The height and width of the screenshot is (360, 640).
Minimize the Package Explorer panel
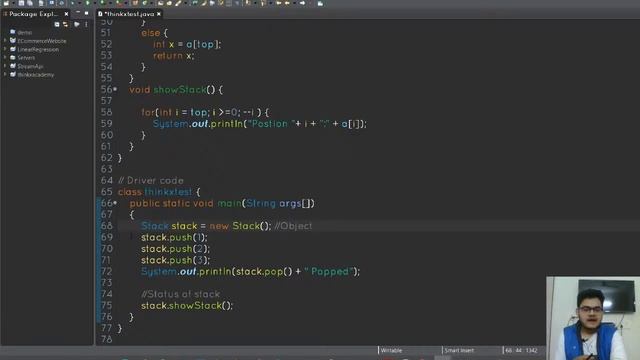[x=78, y=13]
